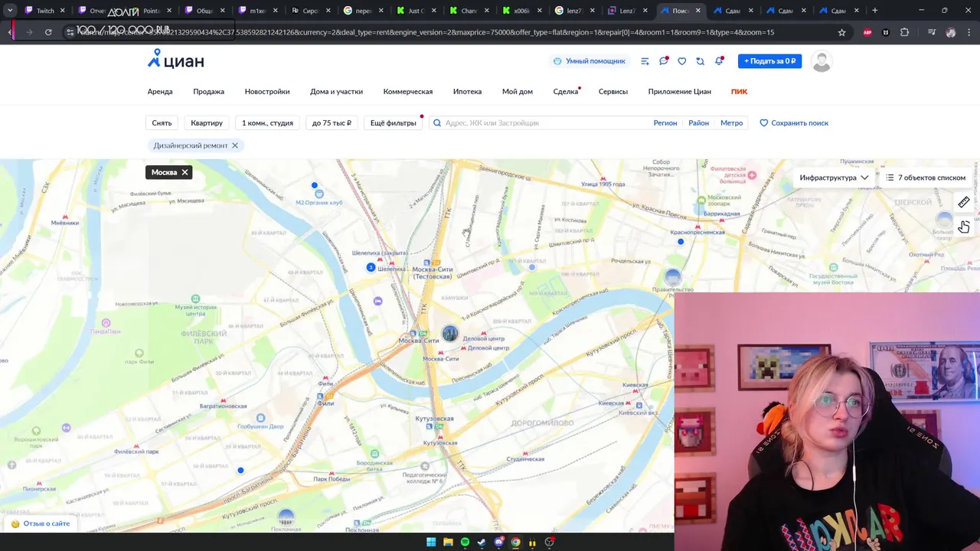Reload the page in the browser

(x=48, y=32)
